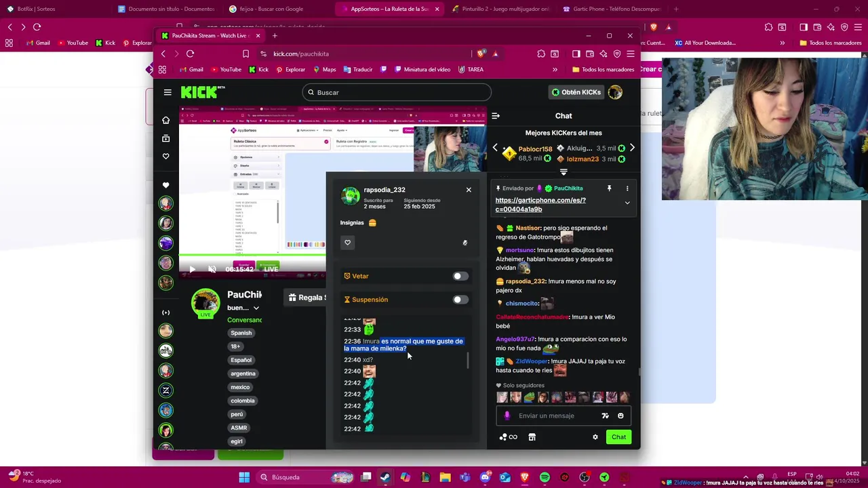The width and height of the screenshot is (868, 488).
Task: Click the Obtén KICKs button
Action: 576,92
